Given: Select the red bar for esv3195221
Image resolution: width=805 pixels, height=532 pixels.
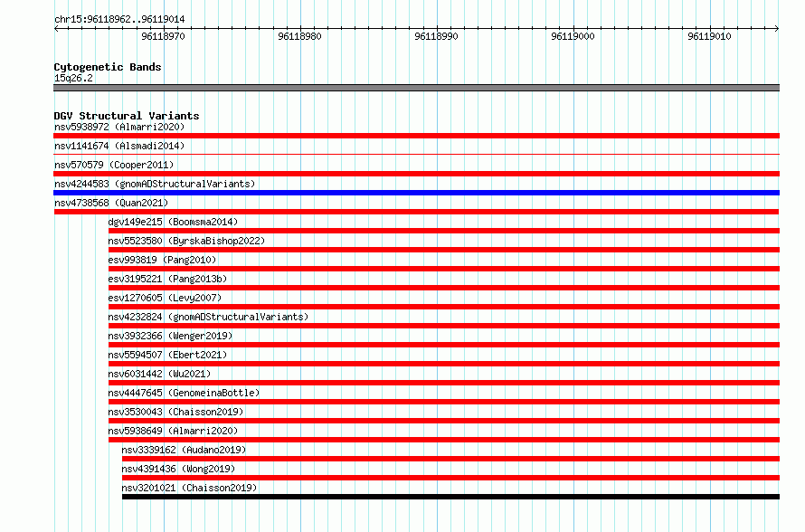Looking at the screenshot, I should (443, 288).
